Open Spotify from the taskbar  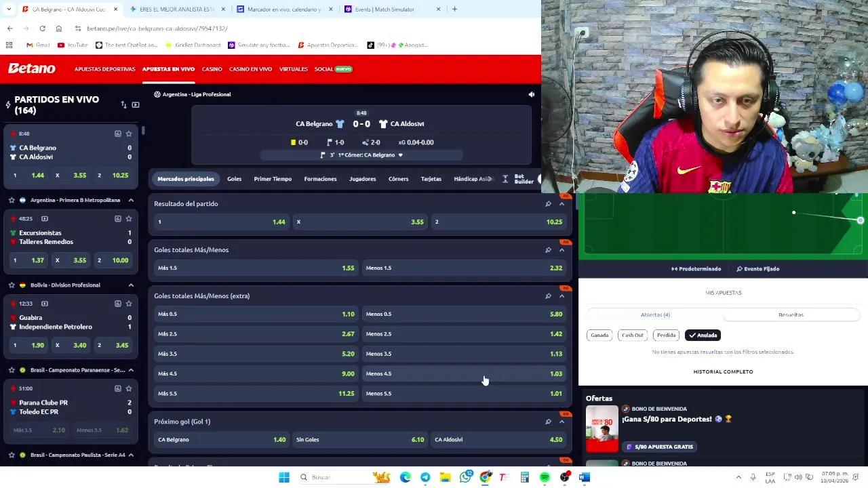coord(545,477)
